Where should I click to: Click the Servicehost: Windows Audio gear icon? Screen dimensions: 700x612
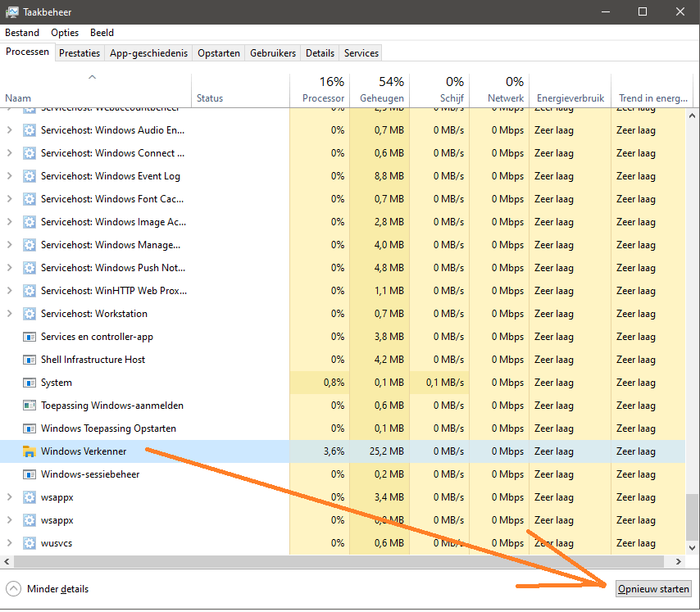tap(29, 130)
